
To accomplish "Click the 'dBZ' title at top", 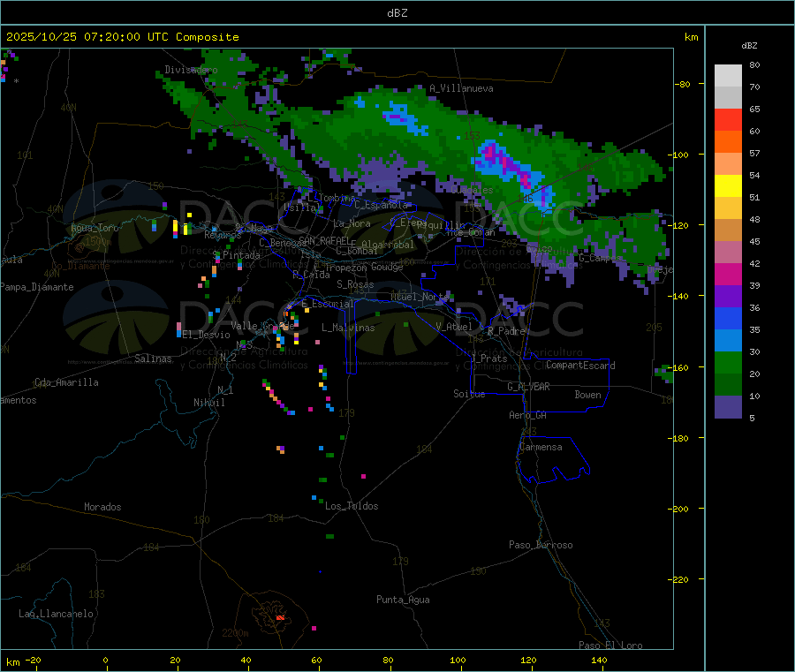I will coord(397,13).
